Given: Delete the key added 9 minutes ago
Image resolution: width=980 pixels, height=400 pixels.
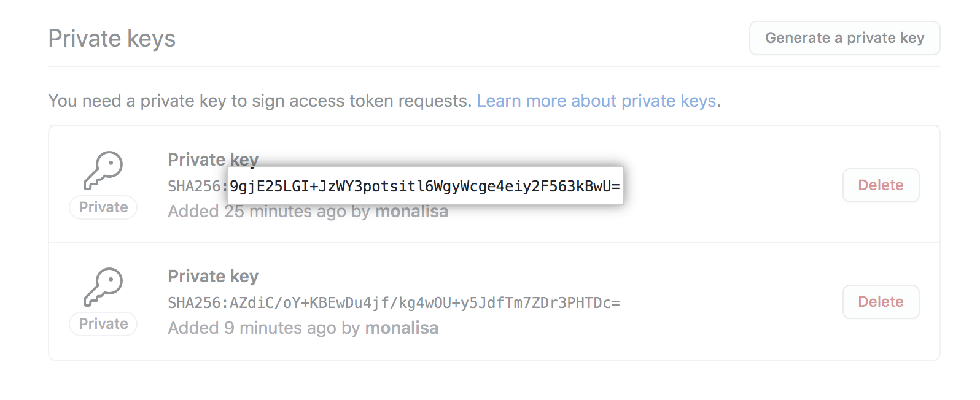Looking at the screenshot, I should pos(881,301).
